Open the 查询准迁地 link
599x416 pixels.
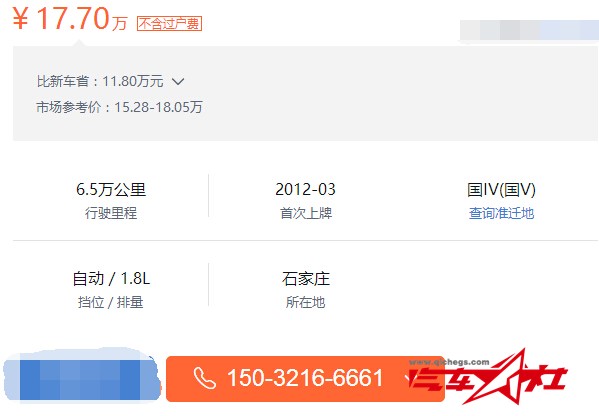point(501,213)
